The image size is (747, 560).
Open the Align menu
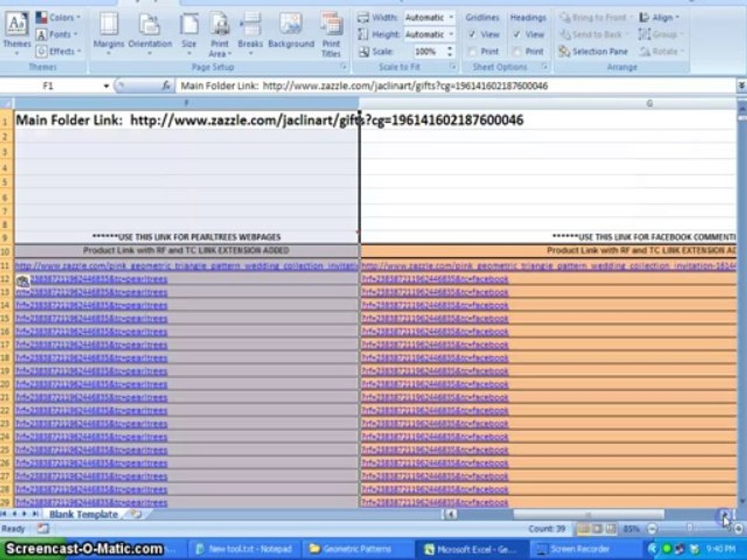(659, 18)
